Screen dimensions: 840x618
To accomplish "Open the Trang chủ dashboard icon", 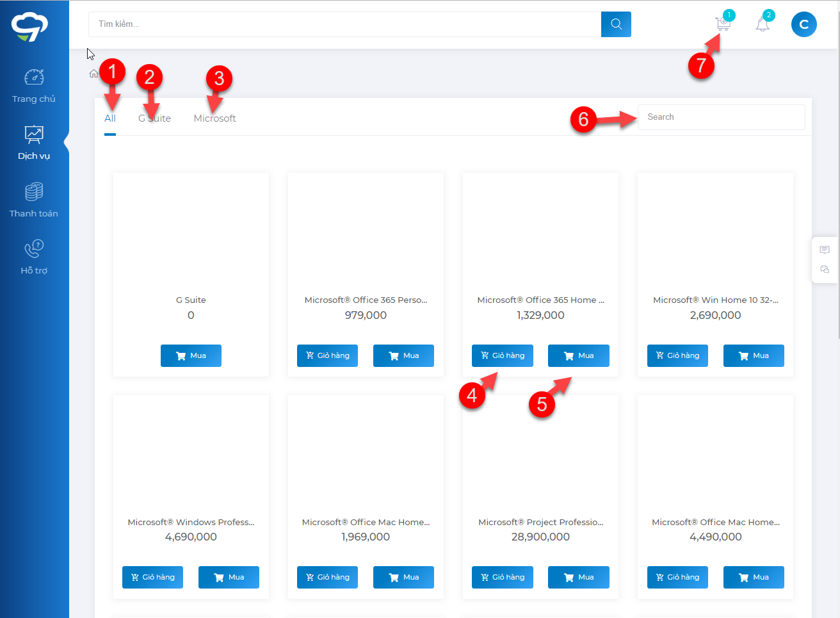I will (34, 77).
